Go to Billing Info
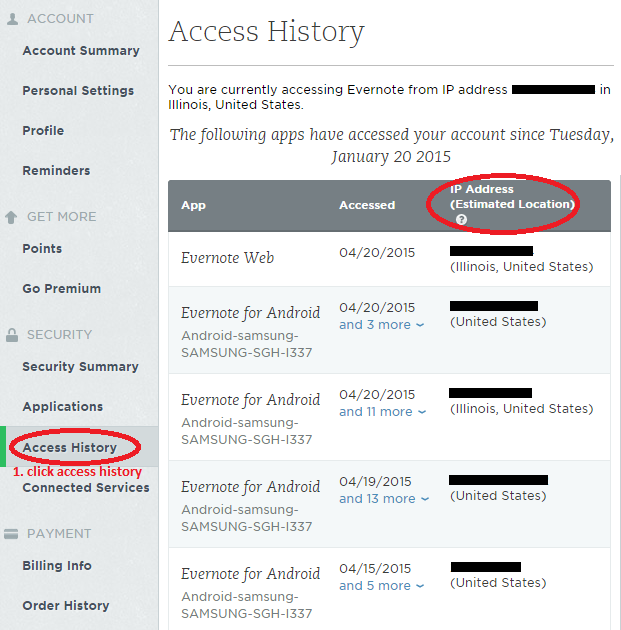 coord(57,566)
